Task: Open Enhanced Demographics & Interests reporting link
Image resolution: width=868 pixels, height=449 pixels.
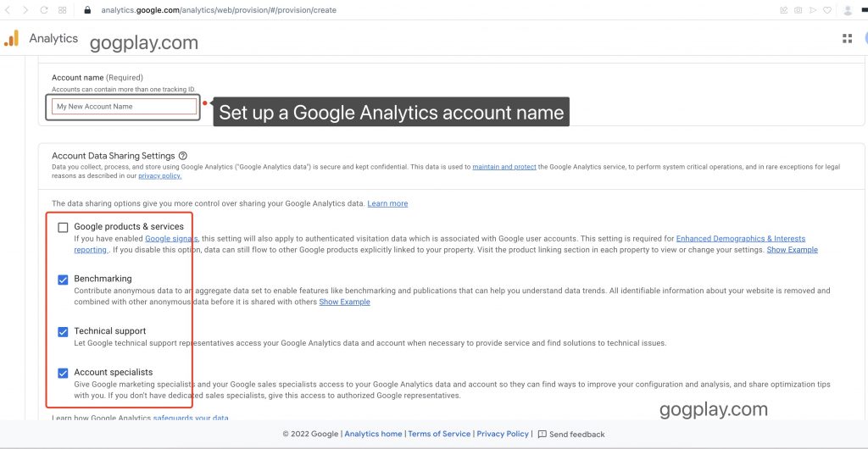Action: 741,238
